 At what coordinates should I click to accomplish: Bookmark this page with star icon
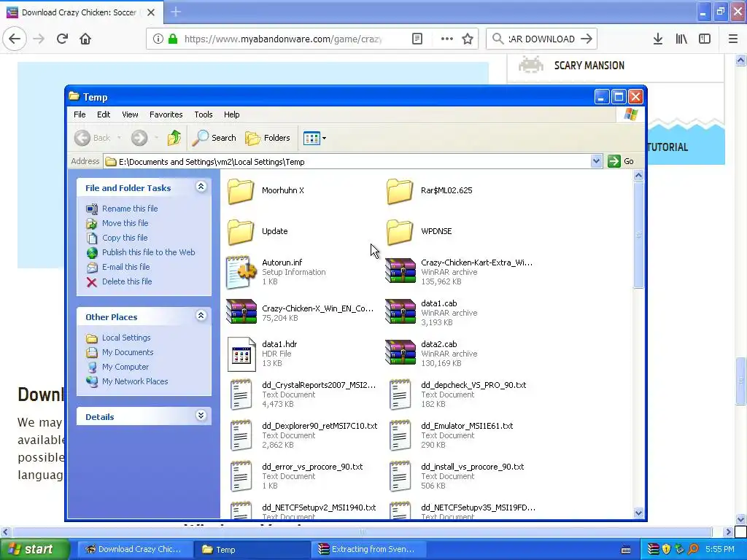468,39
